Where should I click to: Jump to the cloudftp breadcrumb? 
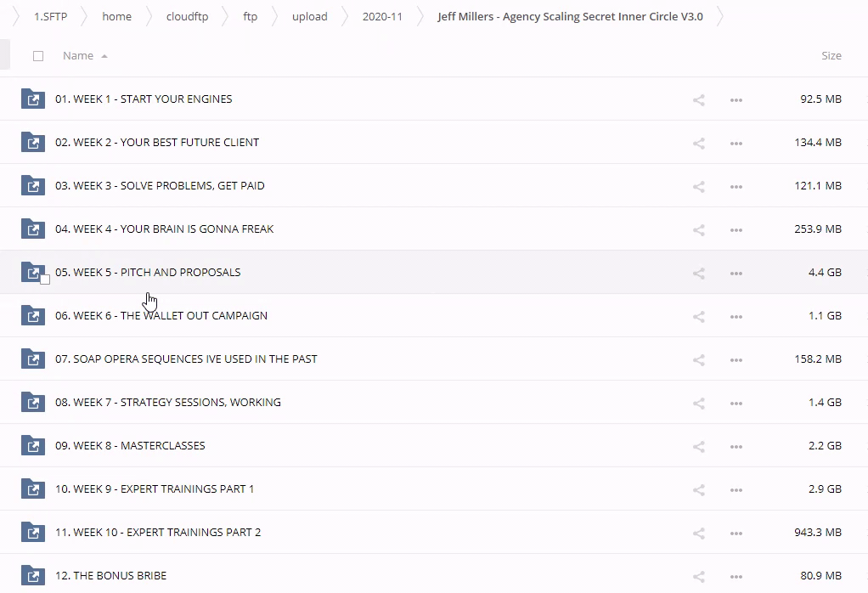pos(187,17)
